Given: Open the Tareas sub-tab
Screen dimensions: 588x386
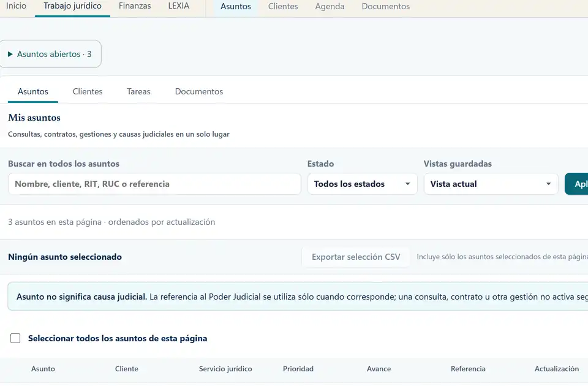Looking at the screenshot, I should click(x=138, y=91).
